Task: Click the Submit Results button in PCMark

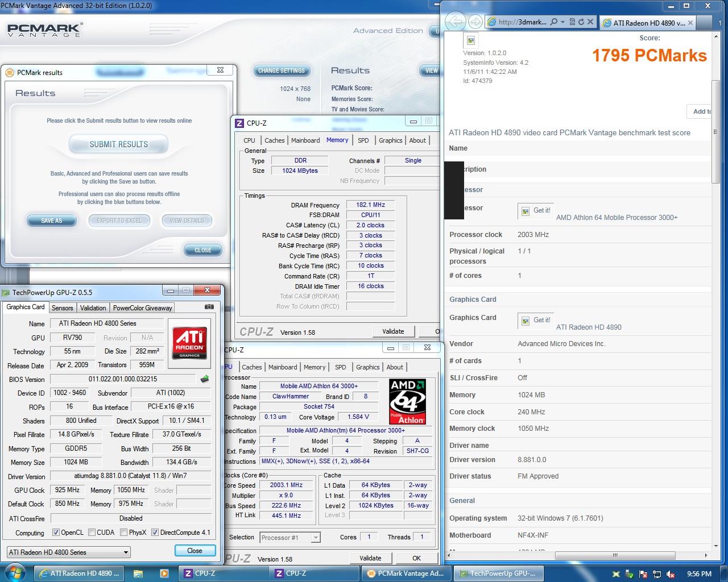Action: [x=118, y=144]
